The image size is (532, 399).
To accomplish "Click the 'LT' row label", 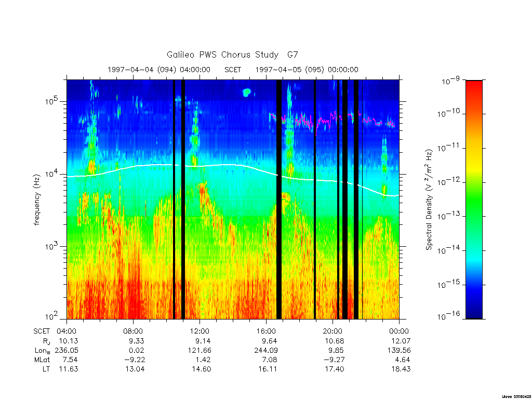I will [x=46, y=369].
